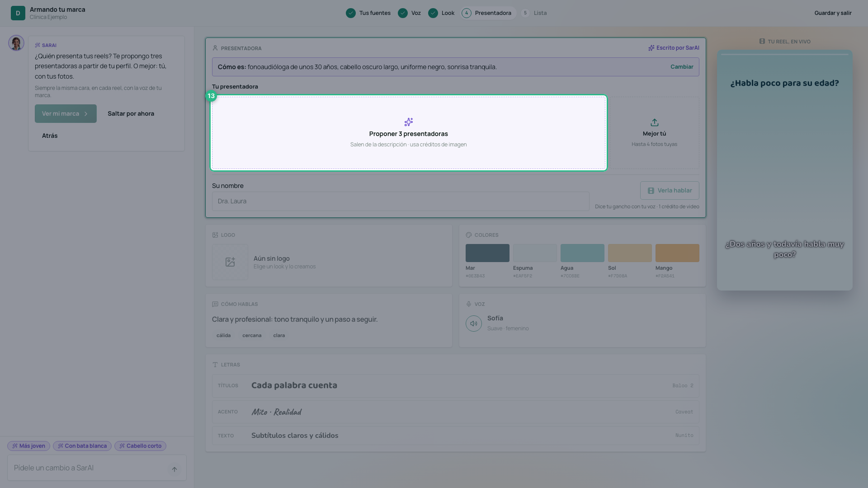Apply the Con bata blanca suggestion chip

[x=82, y=446]
